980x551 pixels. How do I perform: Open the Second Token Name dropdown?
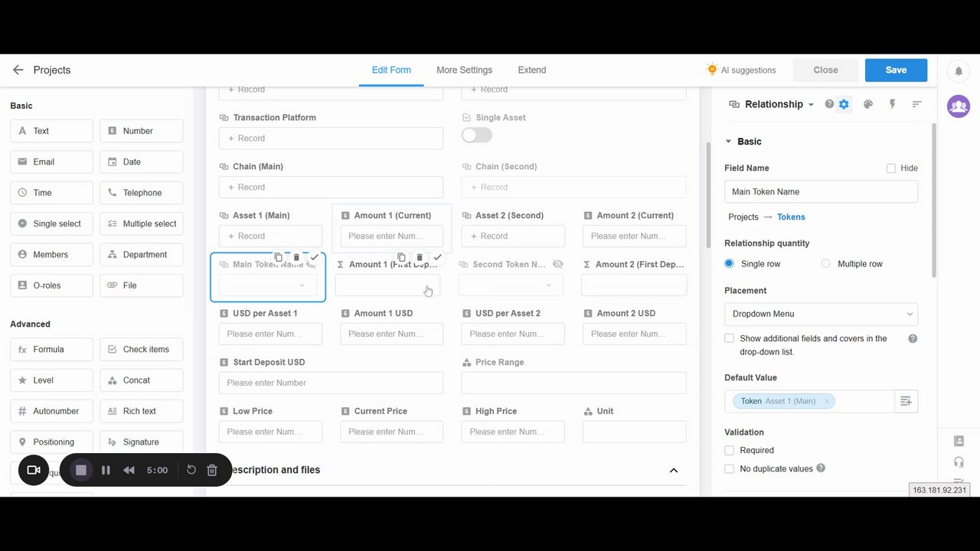point(511,285)
